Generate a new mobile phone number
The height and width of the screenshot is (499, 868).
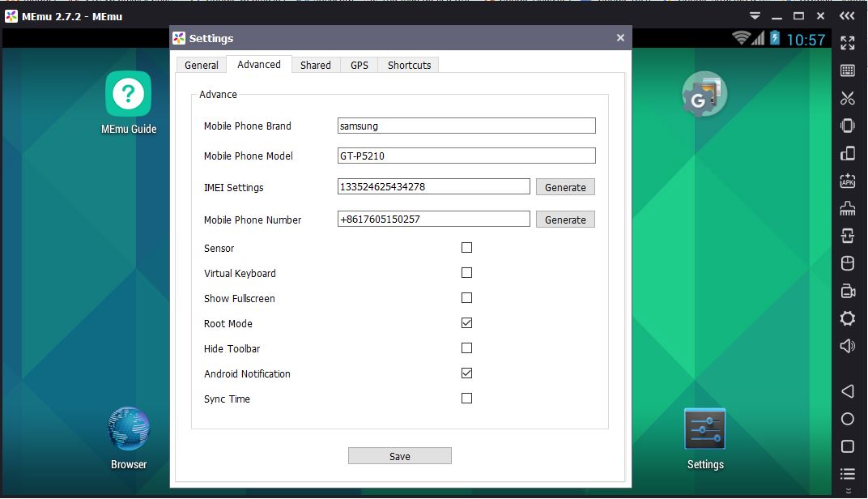(565, 220)
